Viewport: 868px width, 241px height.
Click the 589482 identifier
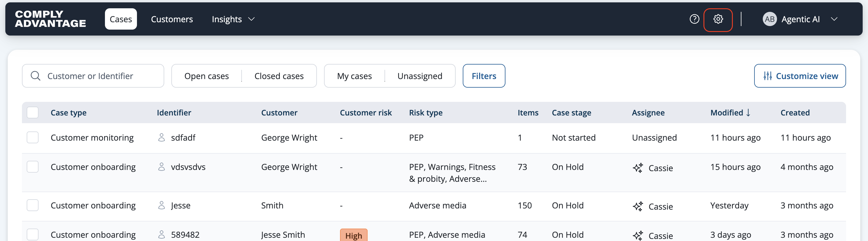(185, 235)
